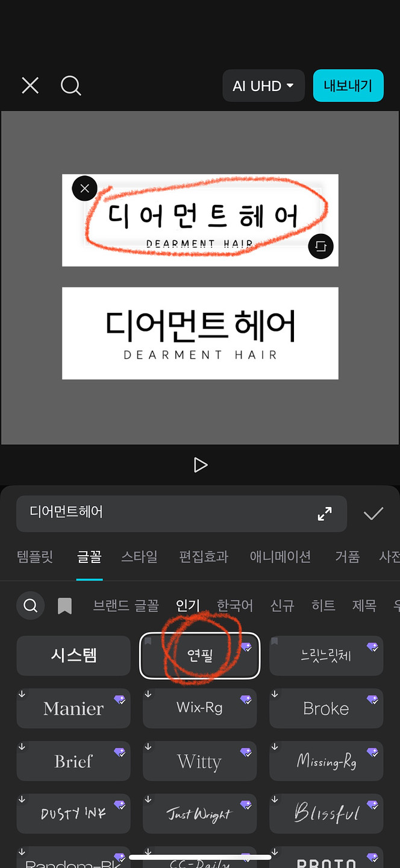Viewport: 400px width, 868px height.
Task: Open the AI UHD resolution dropdown
Action: pyautogui.click(x=263, y=86)
